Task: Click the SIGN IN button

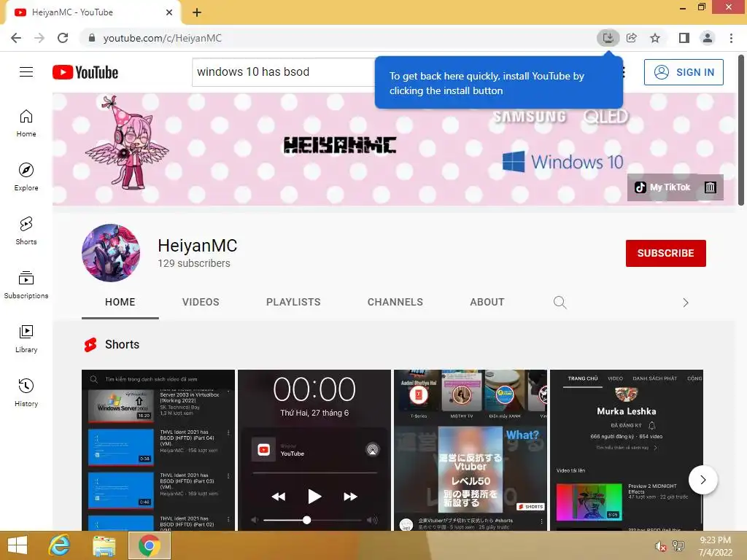Action: click(684, 72)
